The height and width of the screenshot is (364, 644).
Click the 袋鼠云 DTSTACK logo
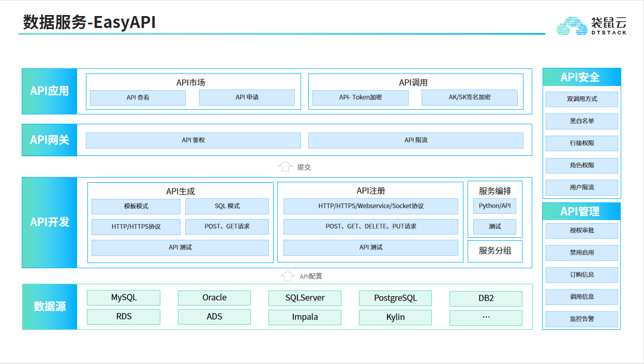[x=592, y=26]
